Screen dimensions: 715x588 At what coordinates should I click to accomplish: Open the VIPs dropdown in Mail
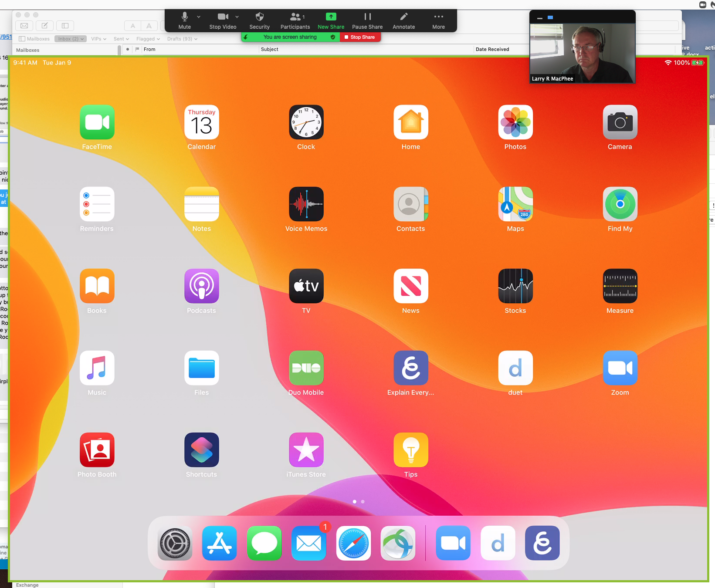coord(99,39)
